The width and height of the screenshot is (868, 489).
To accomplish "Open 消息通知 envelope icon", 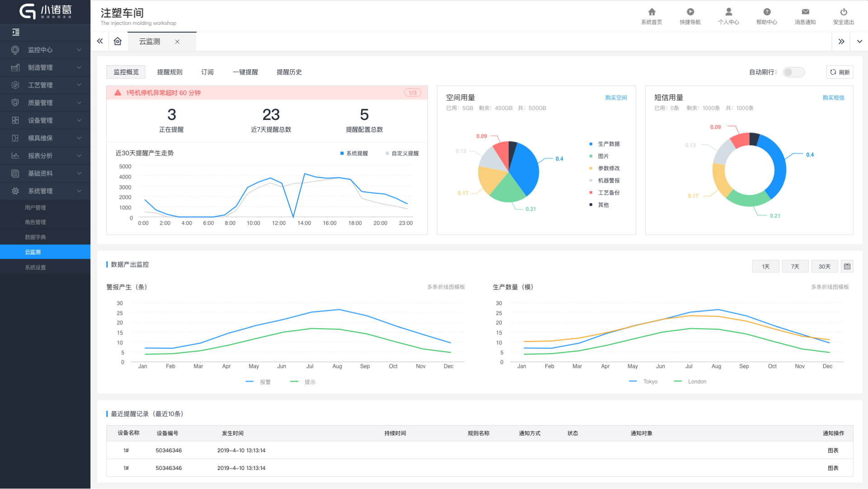I will (x=805, y=12).
